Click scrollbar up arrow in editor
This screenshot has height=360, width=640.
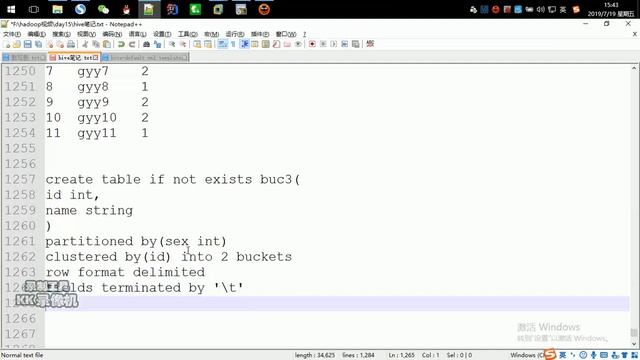pos(634,69)
